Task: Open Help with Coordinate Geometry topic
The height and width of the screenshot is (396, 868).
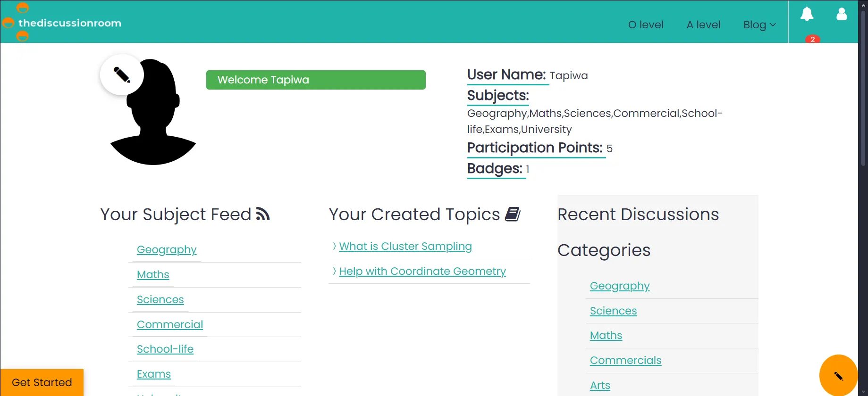Action: tap(422, 271)
